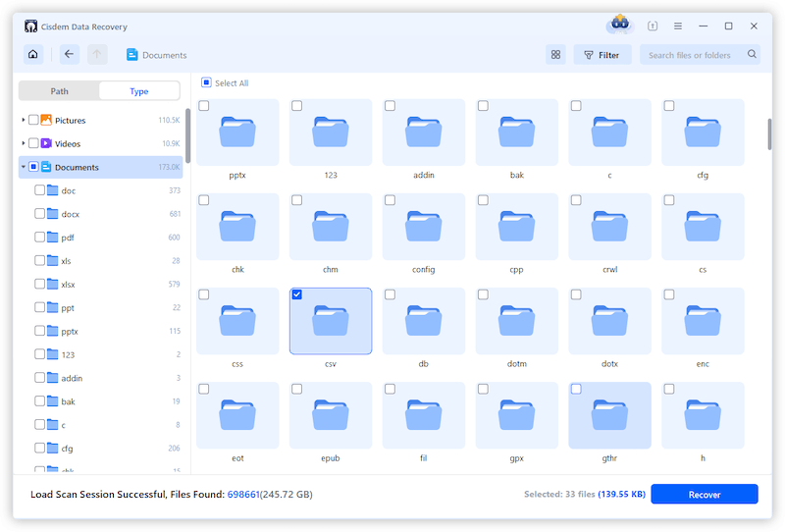Select the addin row in sidebar tree
785x532 pixels.
101,378
